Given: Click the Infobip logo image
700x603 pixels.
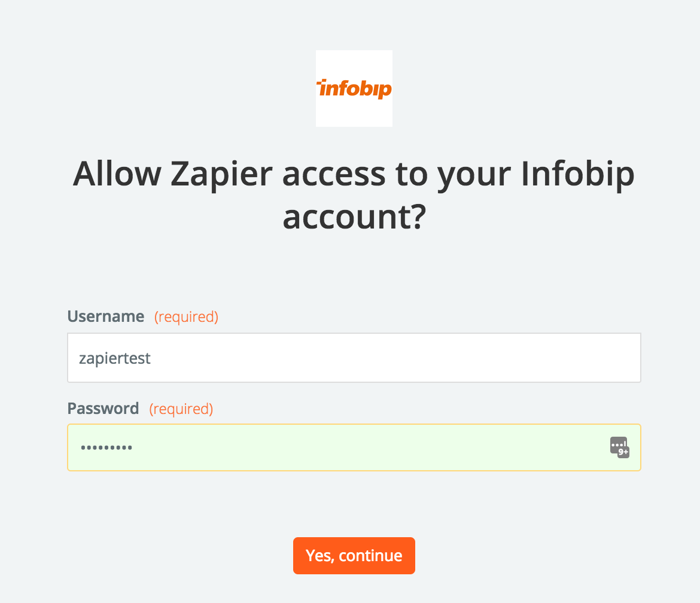Looking at the screenshot, I should pyautogui.click(x=354, y=89).
